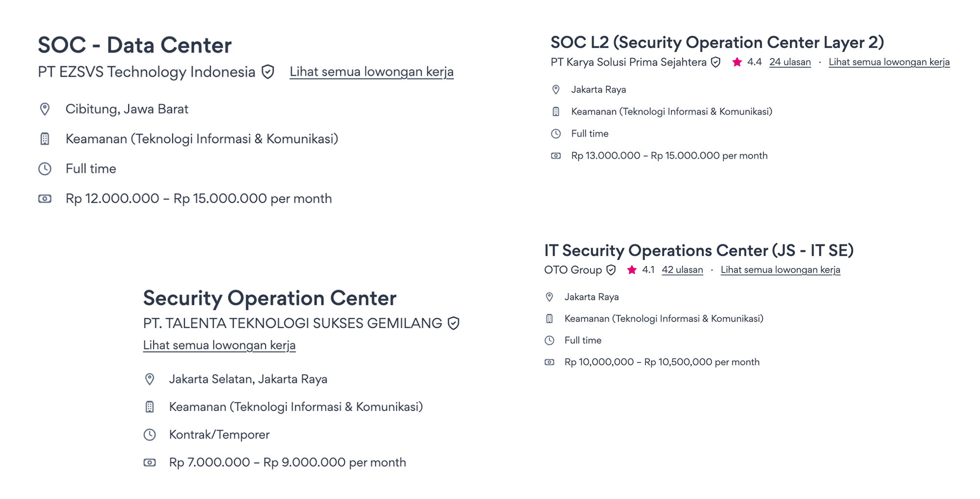Click the verified shield next to PT. TALENTA TEKNOLOGI SUKSES GEMILANG
The width and height of the screenshot is (980, 499).
pyautogui.click(x=454, y=323)
